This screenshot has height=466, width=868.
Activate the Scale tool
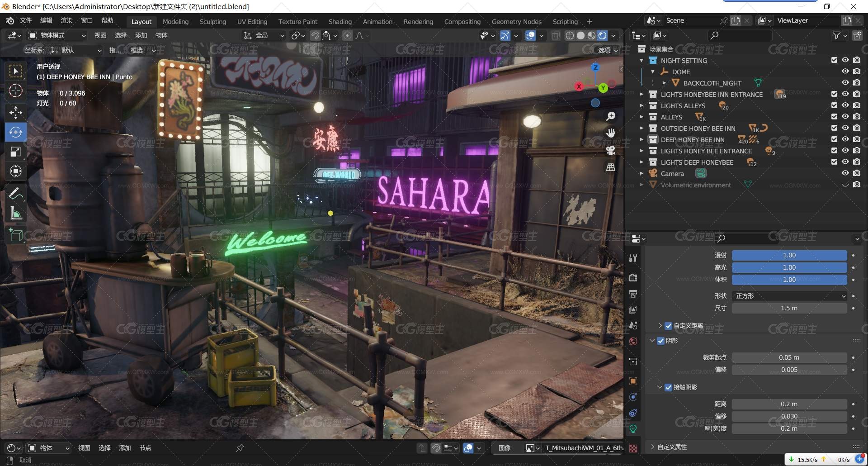(x=16, y=152)
